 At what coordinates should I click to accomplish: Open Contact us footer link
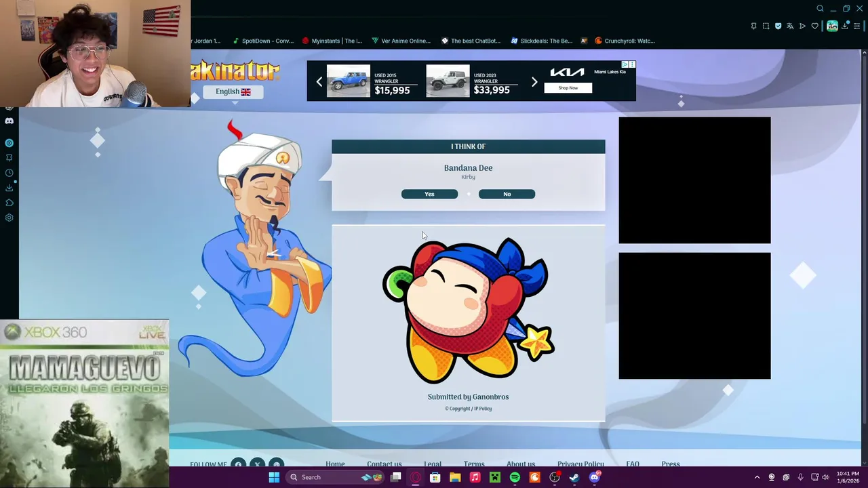click(384, 464)
